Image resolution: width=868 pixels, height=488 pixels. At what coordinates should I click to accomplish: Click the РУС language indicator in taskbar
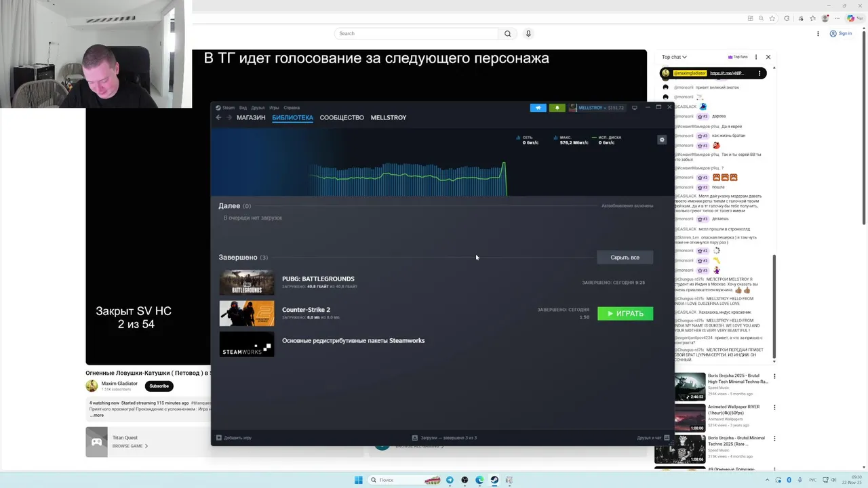click(812, 480)
